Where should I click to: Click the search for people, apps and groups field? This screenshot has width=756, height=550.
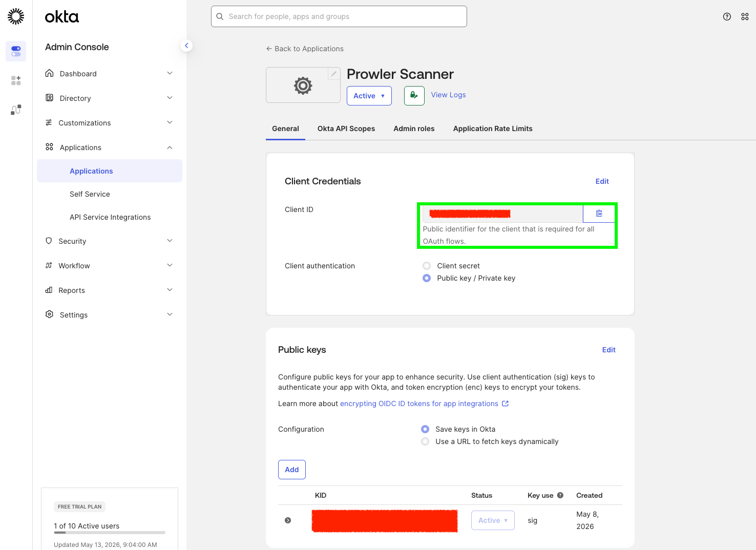[339, 16]
